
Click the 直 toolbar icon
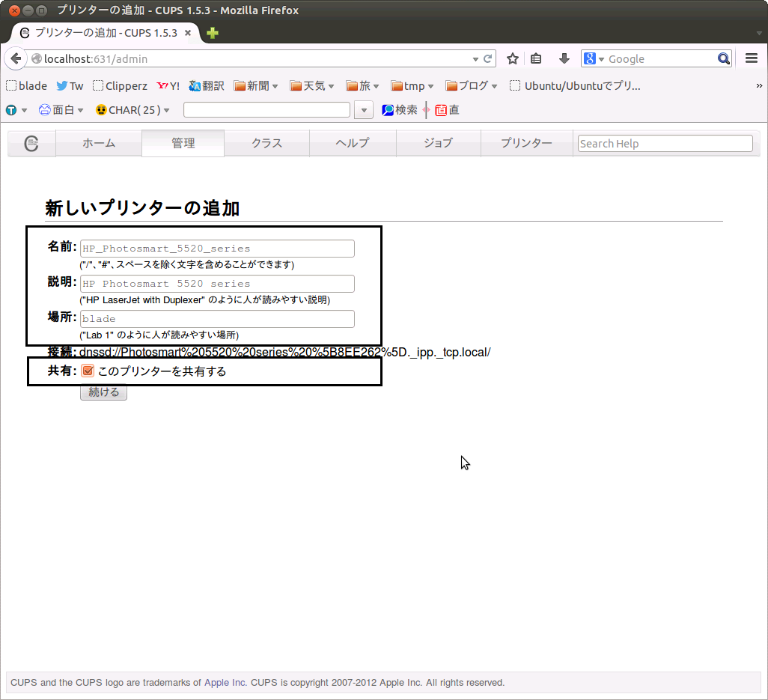(x=447, y=110)
